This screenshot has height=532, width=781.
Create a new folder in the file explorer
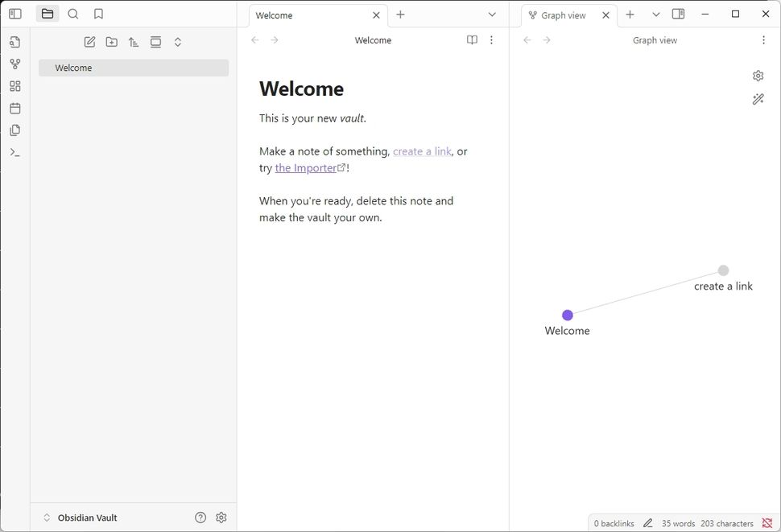(x=112, y=41)
